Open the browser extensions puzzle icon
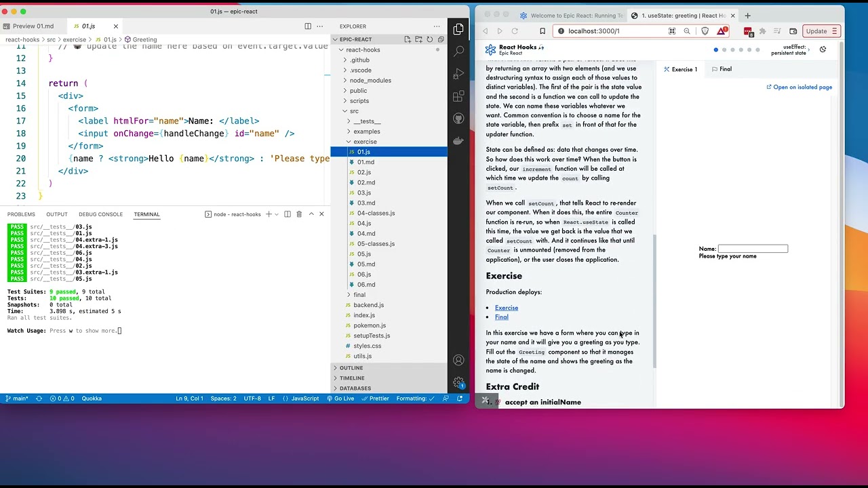Viewport: 868px width, 488px height. (x=762, y=31)
